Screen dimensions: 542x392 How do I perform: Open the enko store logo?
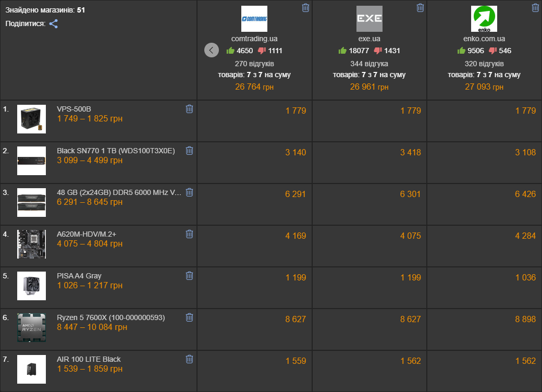tap(484, 19)
